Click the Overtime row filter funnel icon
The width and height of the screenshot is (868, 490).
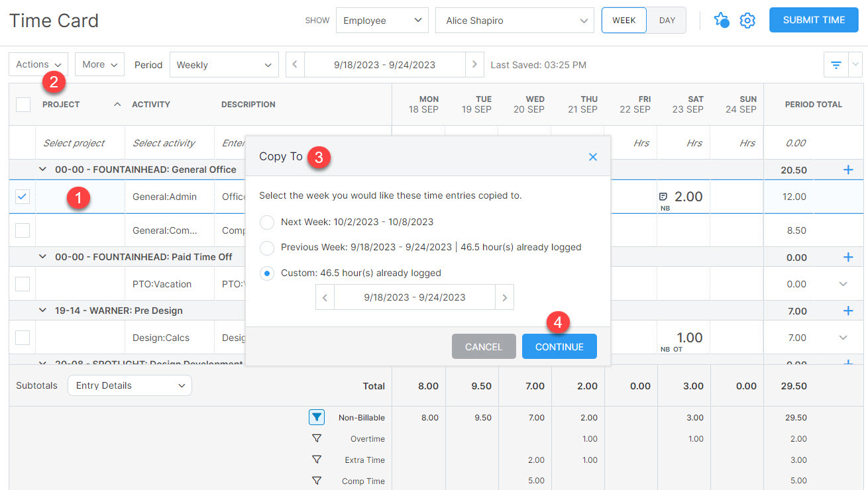(x=316, y=438)
